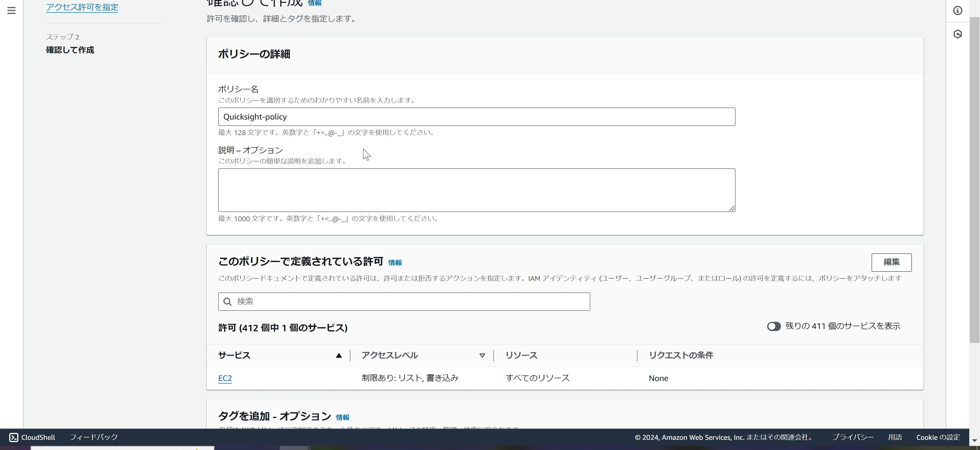
Task: Click 情報 link next to タグを追加
Action: pos(342,417)
